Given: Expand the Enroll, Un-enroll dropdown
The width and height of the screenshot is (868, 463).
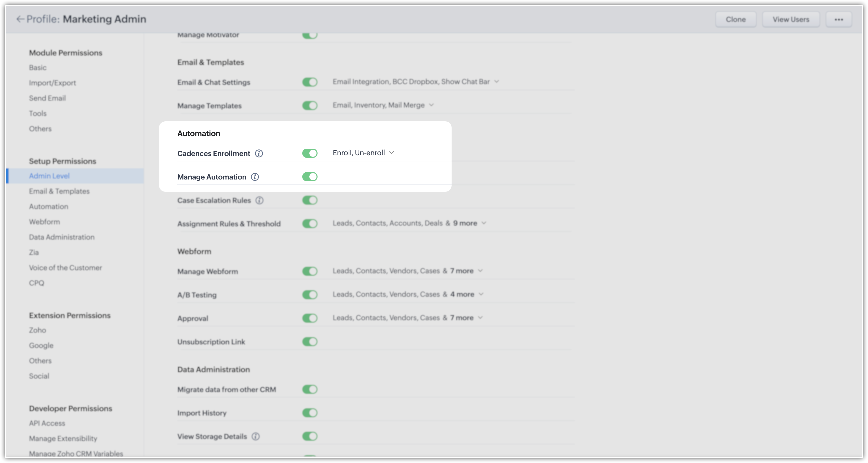Looking at the screenshot, I should (391, 153).
